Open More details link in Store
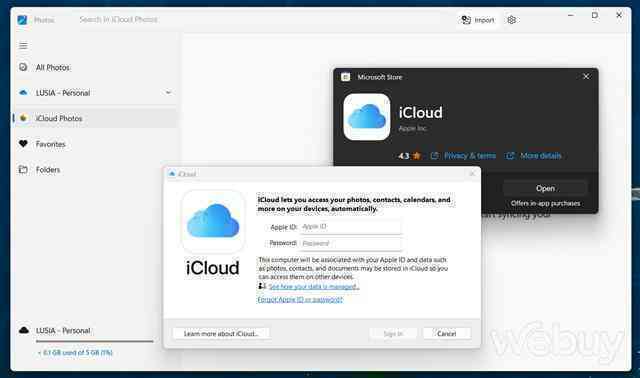 click(541, 156)
